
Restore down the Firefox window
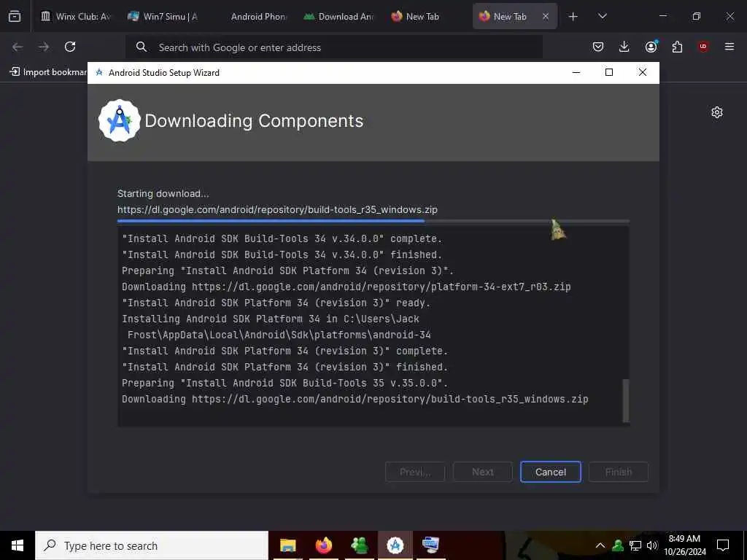tap(697, 16)
